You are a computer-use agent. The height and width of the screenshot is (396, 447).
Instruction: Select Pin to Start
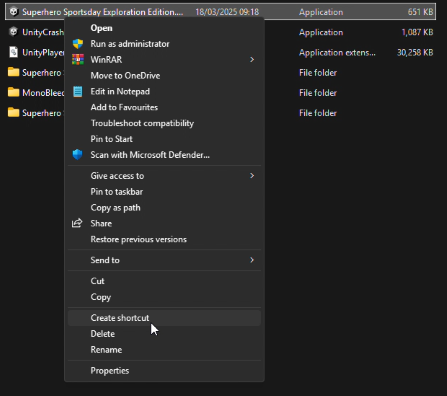point(164,139)
